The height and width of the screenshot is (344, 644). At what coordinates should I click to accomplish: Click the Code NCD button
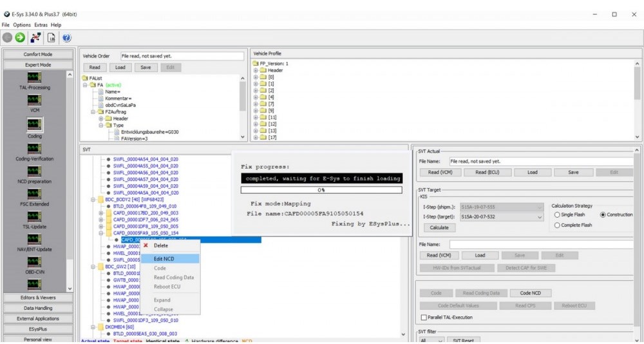(x=531, y=293)
